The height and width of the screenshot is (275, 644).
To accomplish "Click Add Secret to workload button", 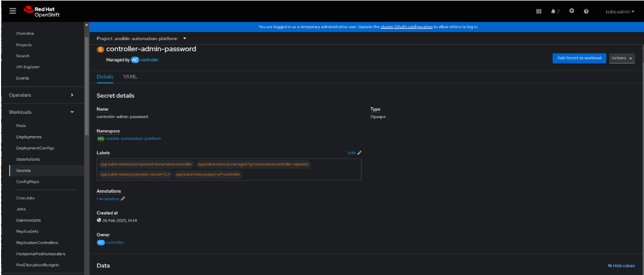I will click(x=579, y=58).
